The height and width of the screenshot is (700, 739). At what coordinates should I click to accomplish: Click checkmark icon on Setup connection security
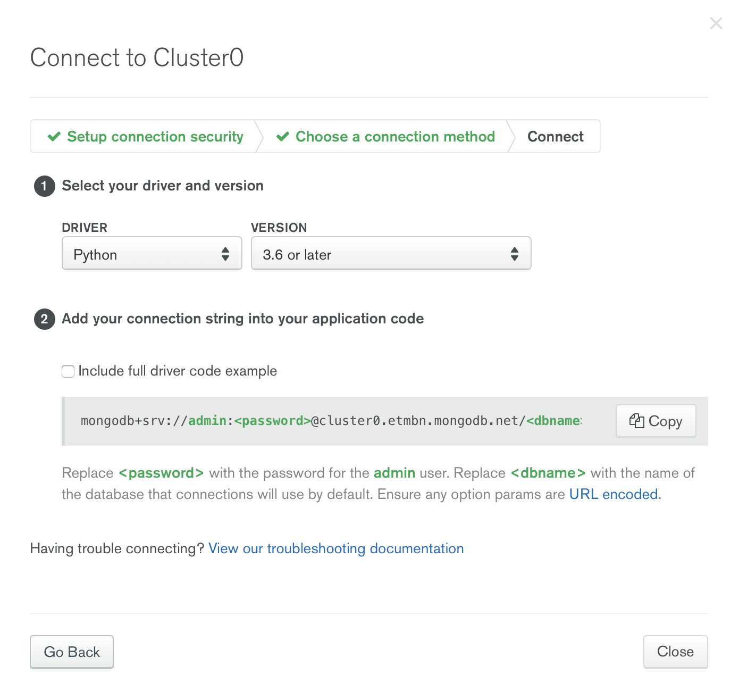pyautogui.click(x=54, y=137)
